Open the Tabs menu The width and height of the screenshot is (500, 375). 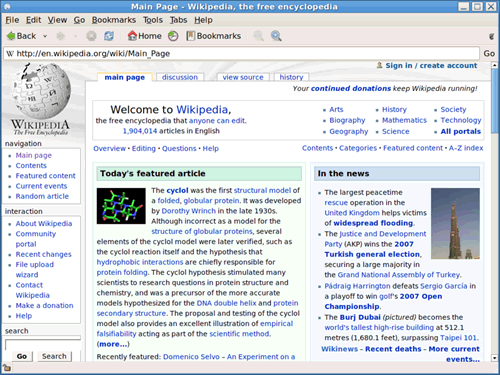tap(178, 20)
